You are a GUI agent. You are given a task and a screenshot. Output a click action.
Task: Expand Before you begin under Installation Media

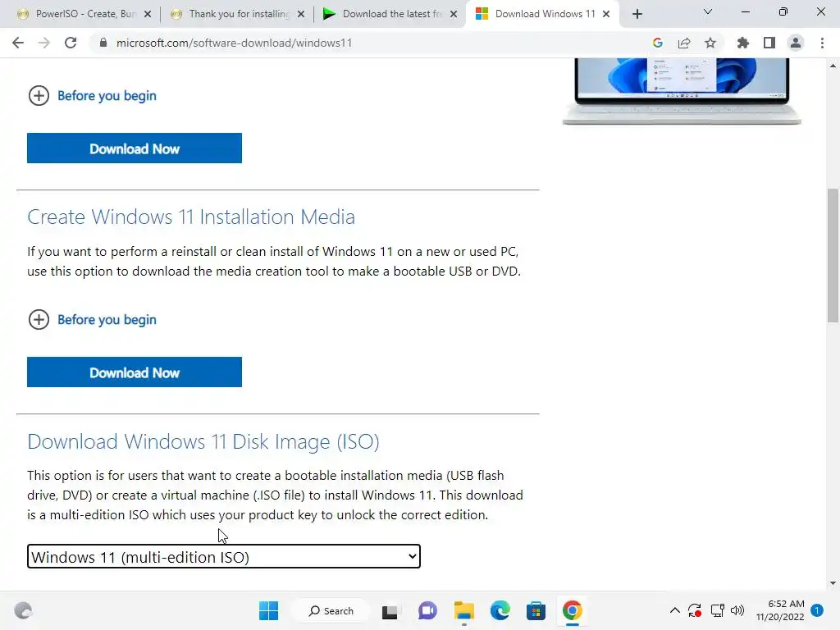pos(92,320)
